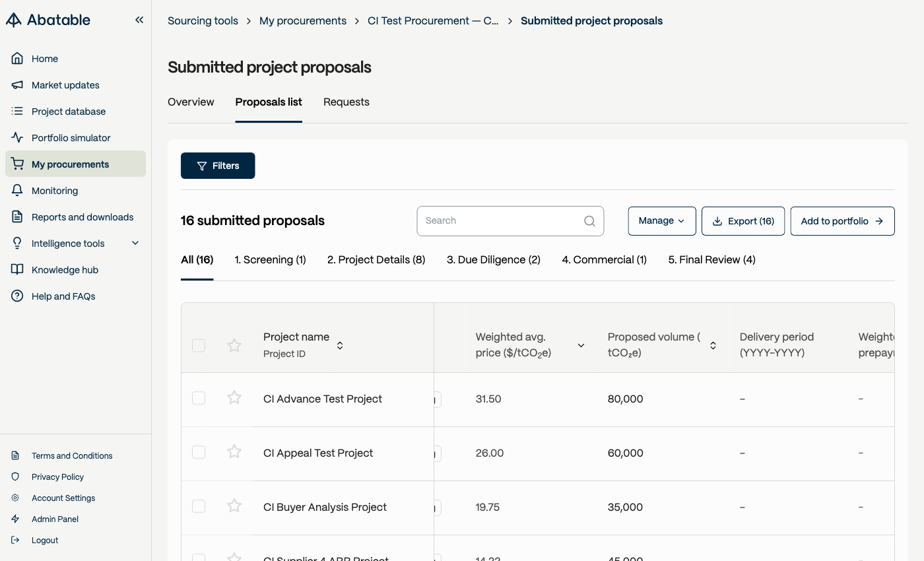Focus the Search input field
The width and height of the screenshot is (924, 561).
510,221
